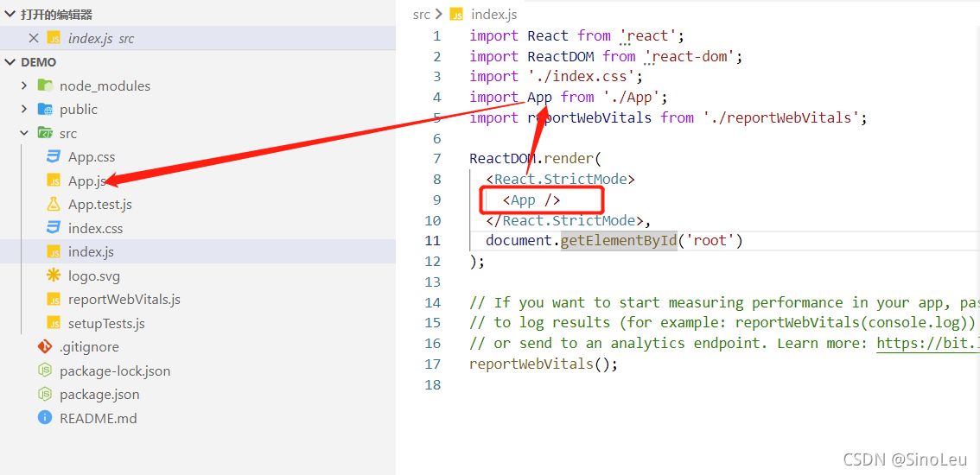Screen dimensions: 980x475
Task: Open App.css in the explorer
Action: click(92, 157)
